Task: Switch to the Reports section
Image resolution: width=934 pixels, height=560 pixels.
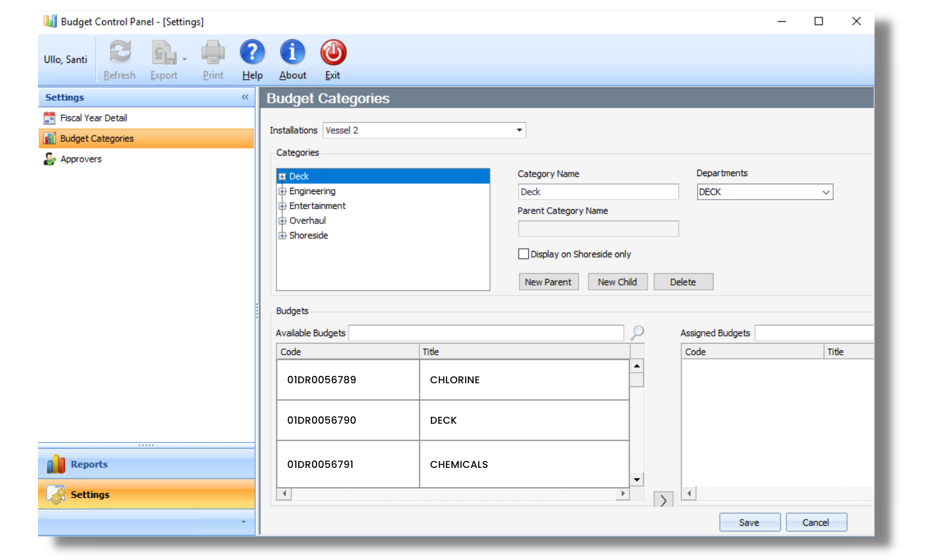Action: (88, 464)
